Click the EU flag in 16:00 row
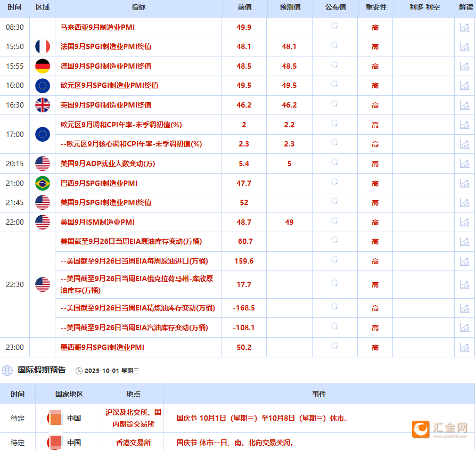This screenshot has height=450, width=476. [43, 86]
